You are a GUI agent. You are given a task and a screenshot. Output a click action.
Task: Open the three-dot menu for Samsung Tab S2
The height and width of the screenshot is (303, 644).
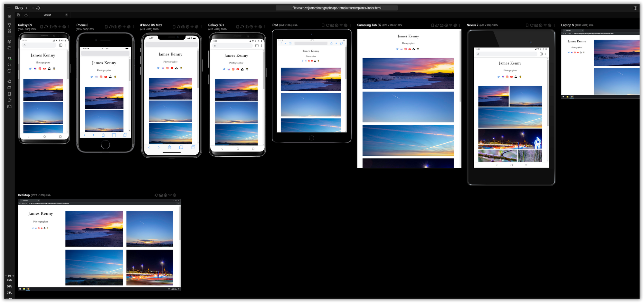tap(459, 25)
